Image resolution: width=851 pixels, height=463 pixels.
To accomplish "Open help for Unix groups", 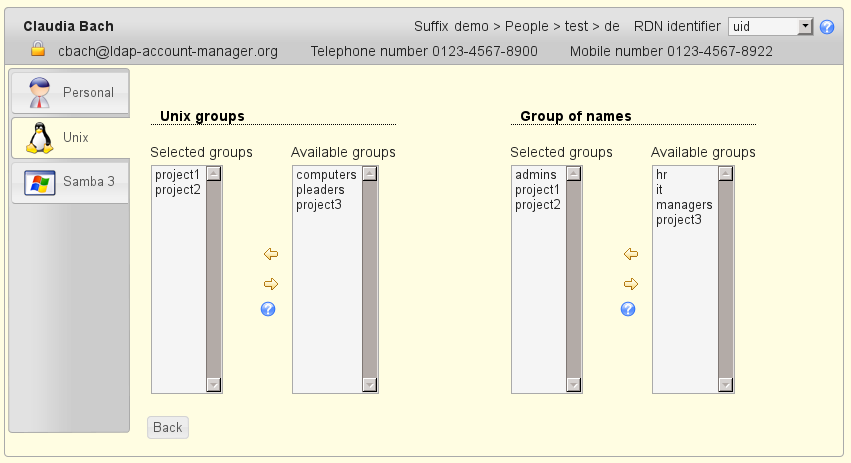I will coord(268,309).
